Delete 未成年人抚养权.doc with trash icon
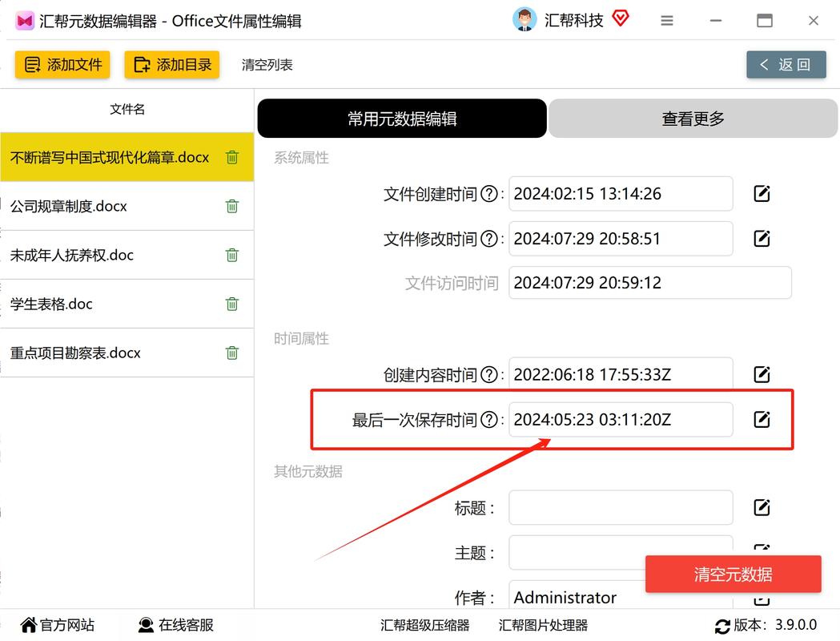This screenshot has width=840, height=641. click(x=232, y=255)
